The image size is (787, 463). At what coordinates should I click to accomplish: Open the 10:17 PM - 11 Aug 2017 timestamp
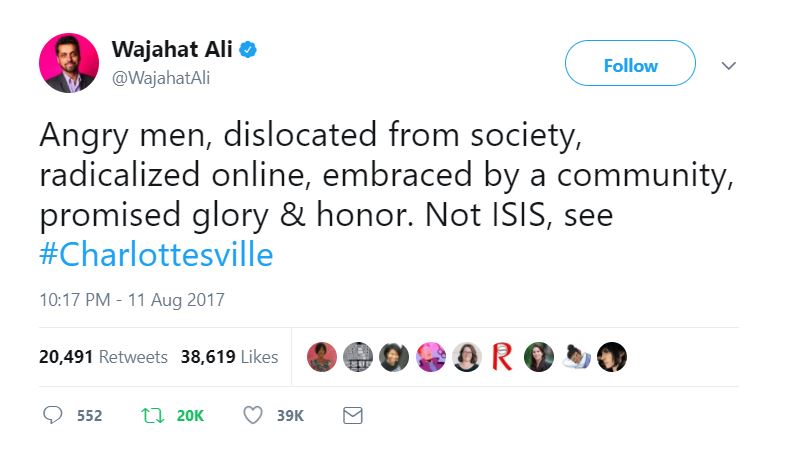132,299
